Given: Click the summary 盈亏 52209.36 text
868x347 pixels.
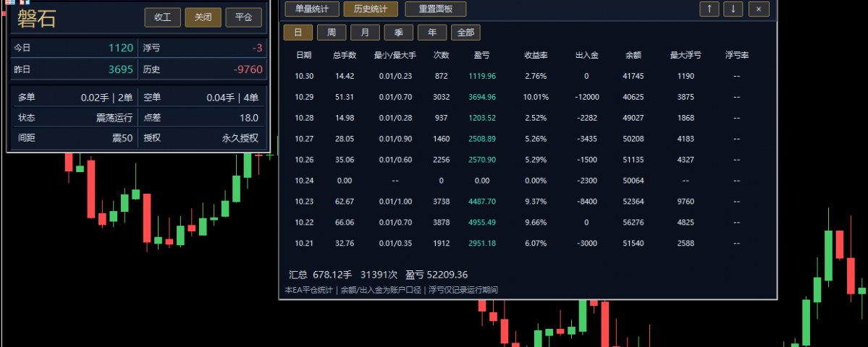Looking at the screenshot, I should click(x=437, y=275).
